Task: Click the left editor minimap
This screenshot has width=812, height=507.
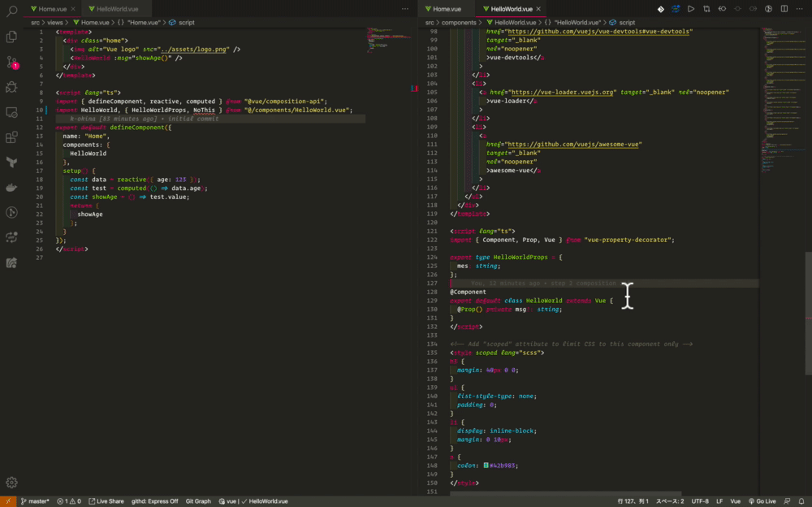Action: click(388, 41)
